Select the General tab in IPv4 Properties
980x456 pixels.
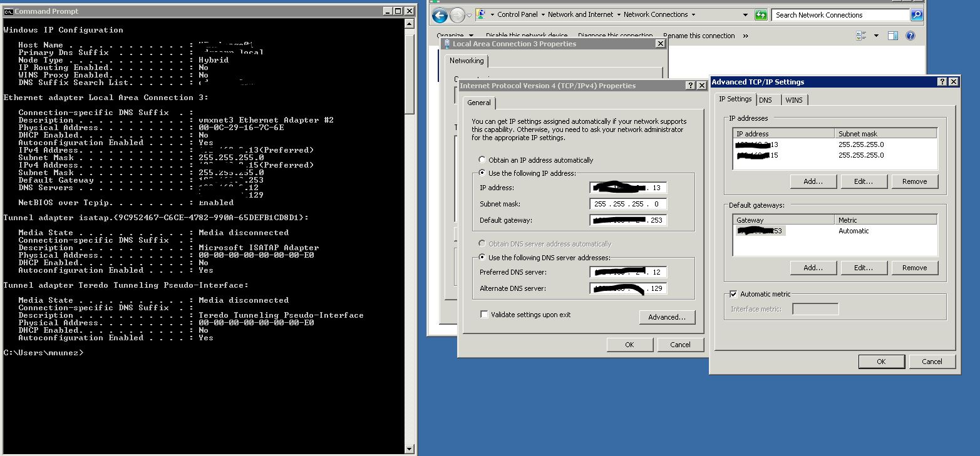click(x=479, y=103)
